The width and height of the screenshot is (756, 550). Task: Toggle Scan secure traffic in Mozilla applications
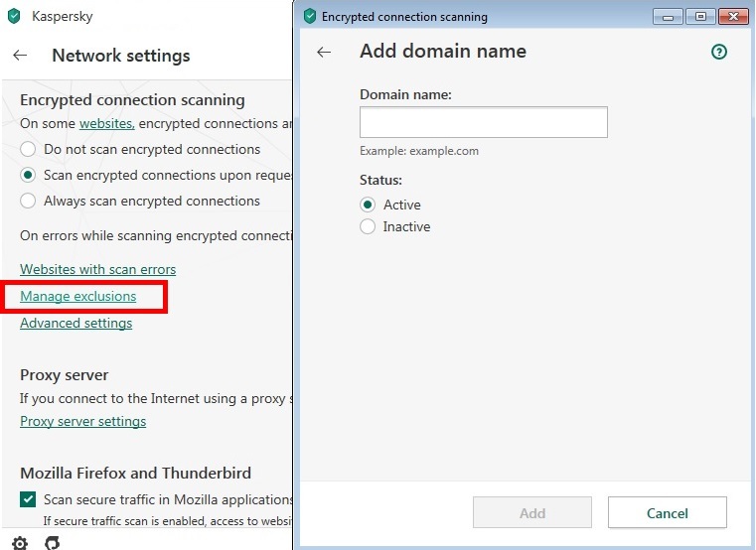click(28, 499)
